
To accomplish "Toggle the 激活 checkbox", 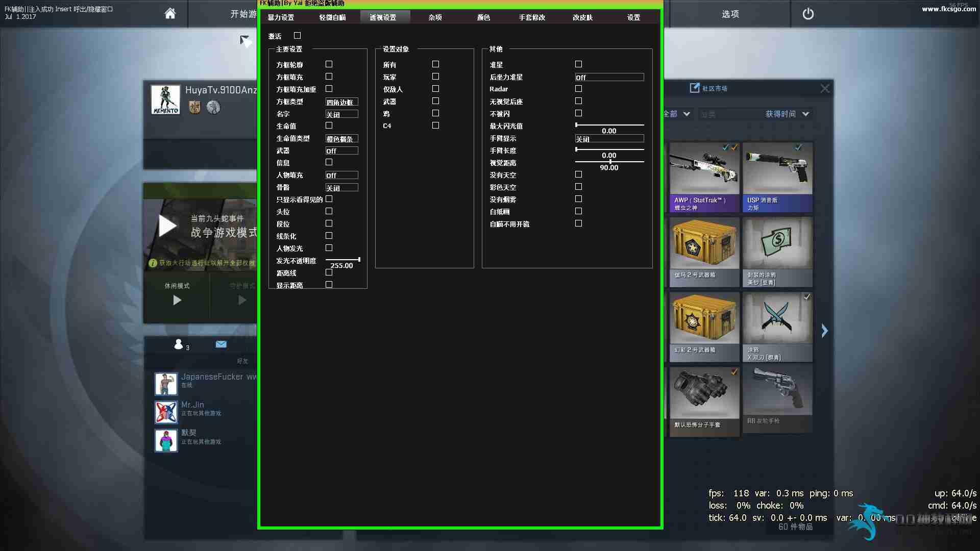I will [x=297, y=36].
